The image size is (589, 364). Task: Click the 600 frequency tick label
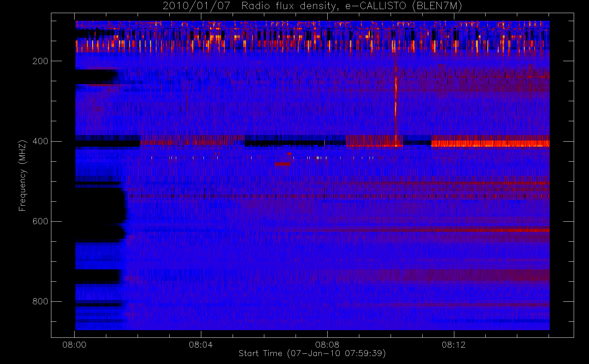(40, 221)
